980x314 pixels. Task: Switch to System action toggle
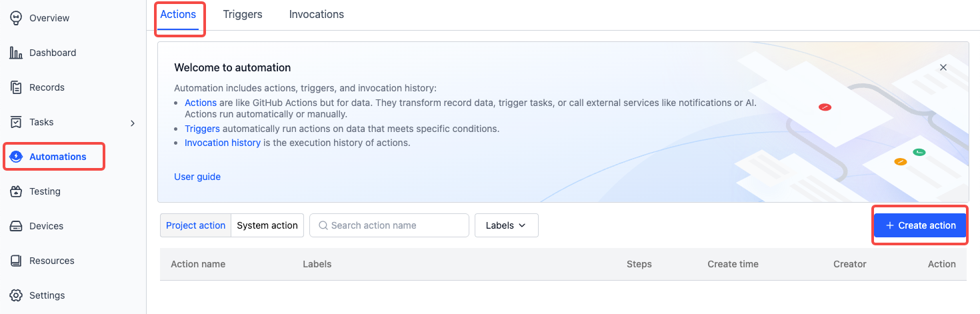[x=267, y=225]
